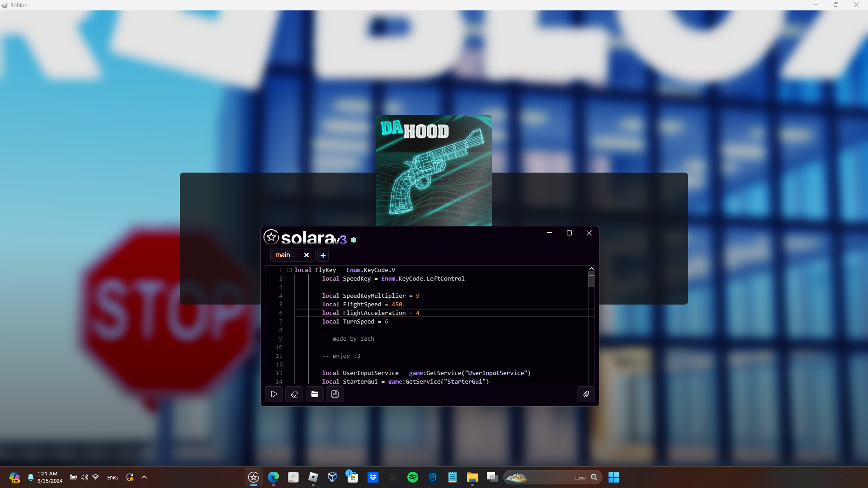
Task: Run the script with the execute button
Action: click(274, 394)
